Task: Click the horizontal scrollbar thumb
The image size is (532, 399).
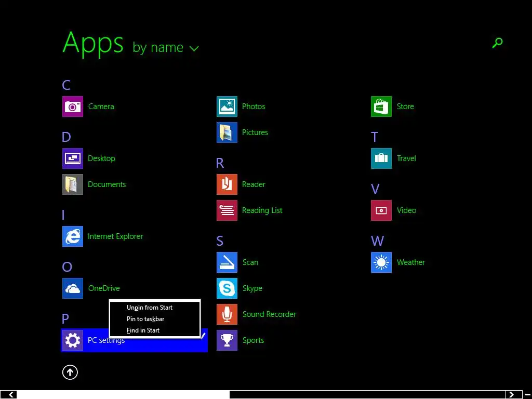Action: (123, 395)
